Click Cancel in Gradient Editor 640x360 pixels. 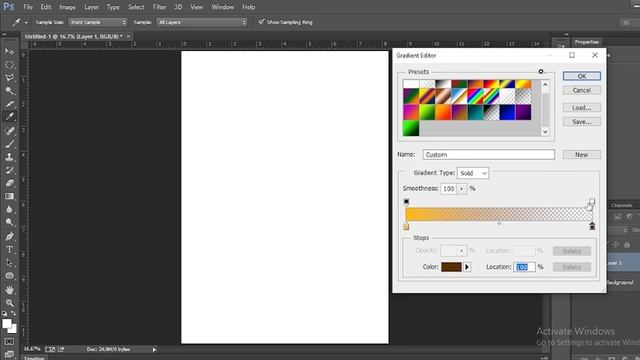click(582, 90)
